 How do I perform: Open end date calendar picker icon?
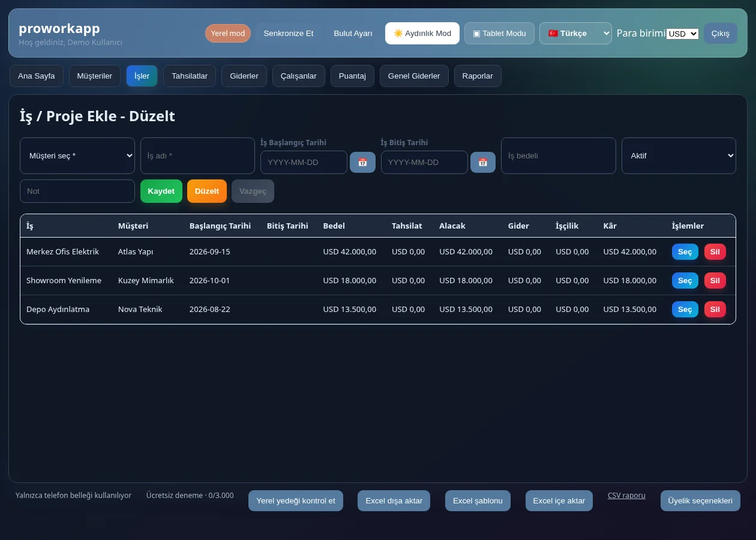tap(483, 162)
